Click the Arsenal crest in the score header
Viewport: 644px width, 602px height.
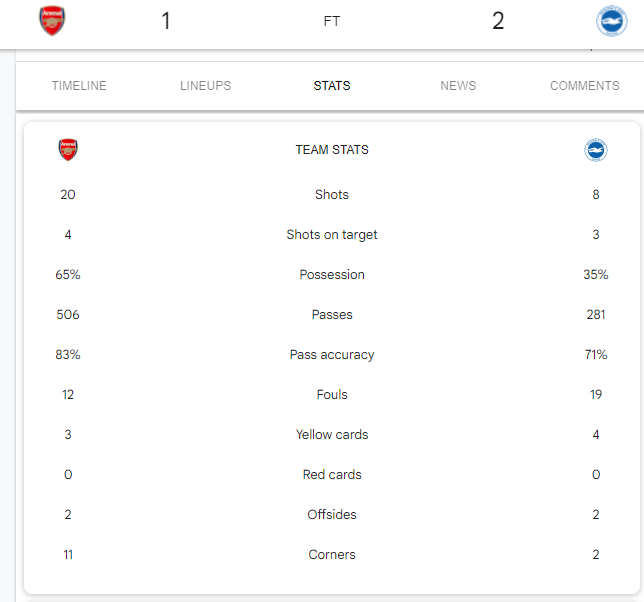52,21
